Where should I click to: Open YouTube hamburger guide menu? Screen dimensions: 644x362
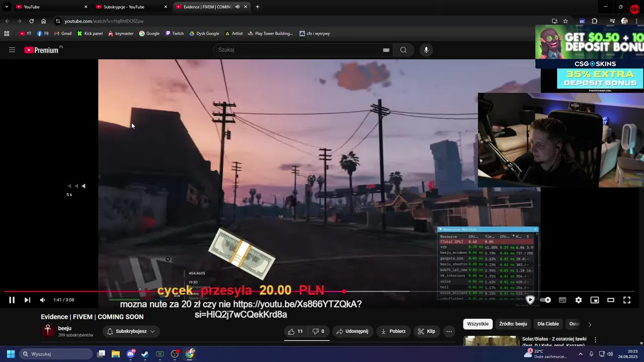pos(12,50)
